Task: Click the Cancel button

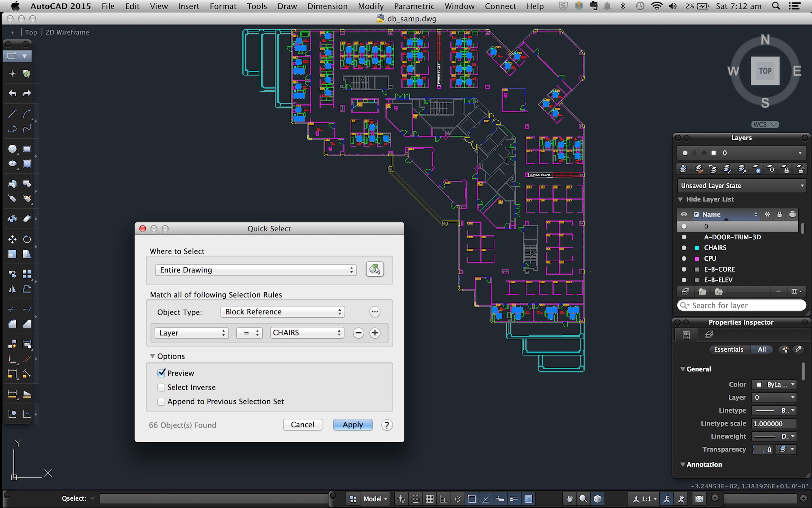Action: pos(302,425)
